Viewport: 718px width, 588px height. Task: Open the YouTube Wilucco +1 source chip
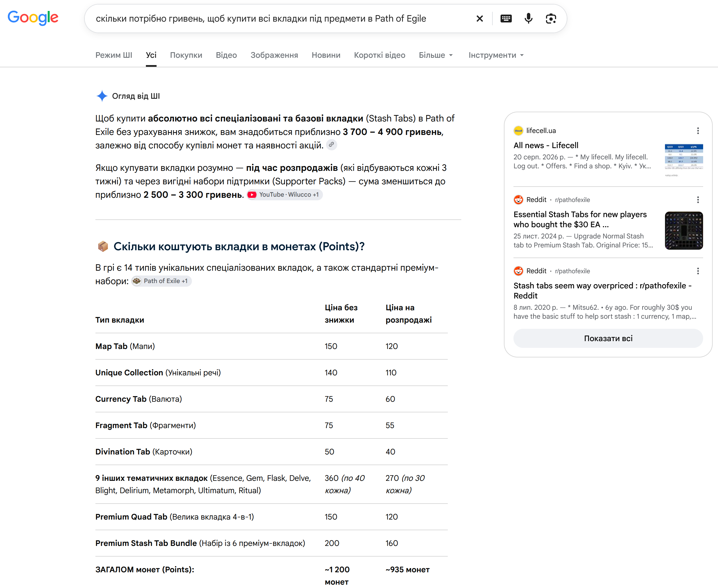(285, 195)
